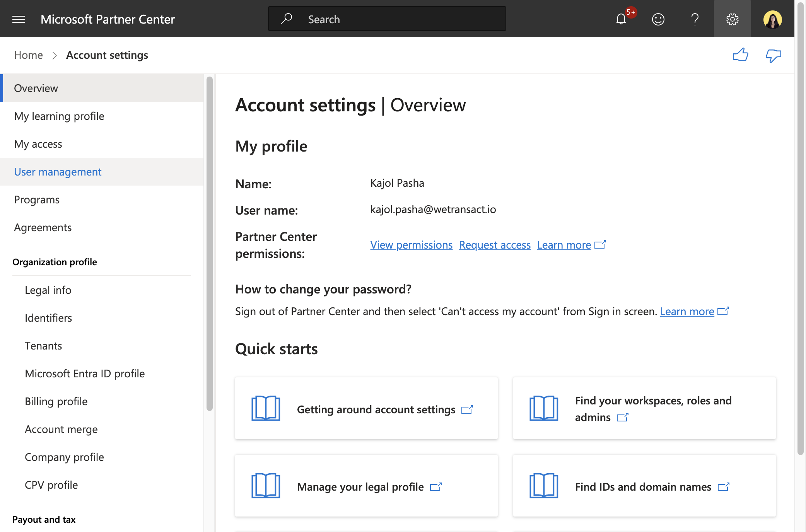The image size is (806, 532).
Task: Open the help question mark
Action: (695, 19)
